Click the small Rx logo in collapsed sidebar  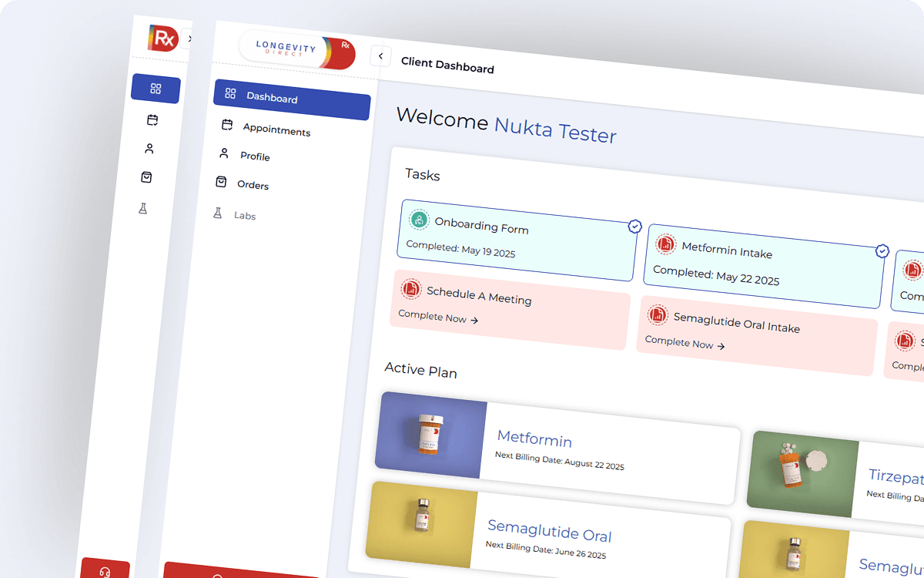coord(162,38)
